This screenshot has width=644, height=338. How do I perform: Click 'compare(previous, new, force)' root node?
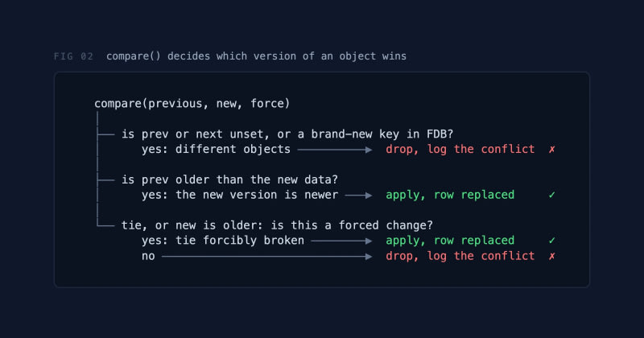[192, 104]
